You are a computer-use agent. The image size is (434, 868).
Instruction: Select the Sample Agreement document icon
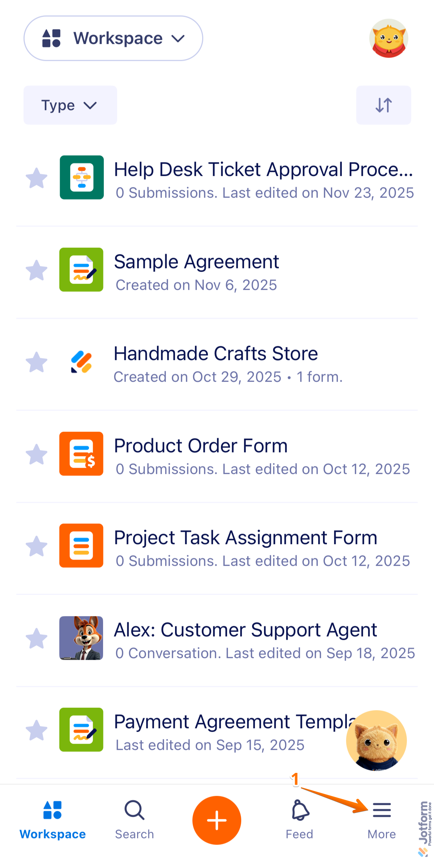[x=81, y=270]
